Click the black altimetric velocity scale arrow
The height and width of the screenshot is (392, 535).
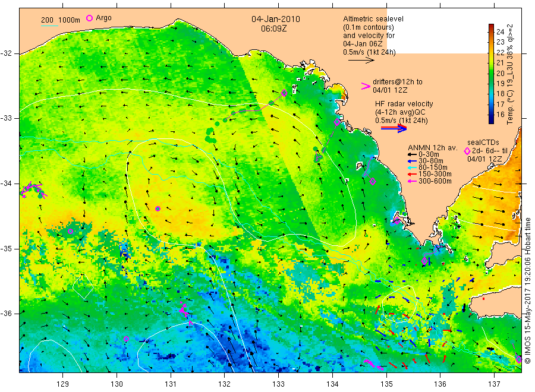361,61
